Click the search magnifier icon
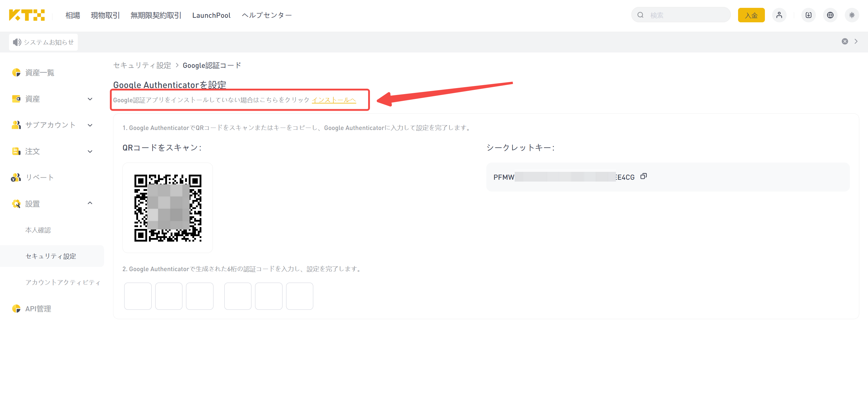The height and width of the screenshot is (393, 868). tap(640, 15)
